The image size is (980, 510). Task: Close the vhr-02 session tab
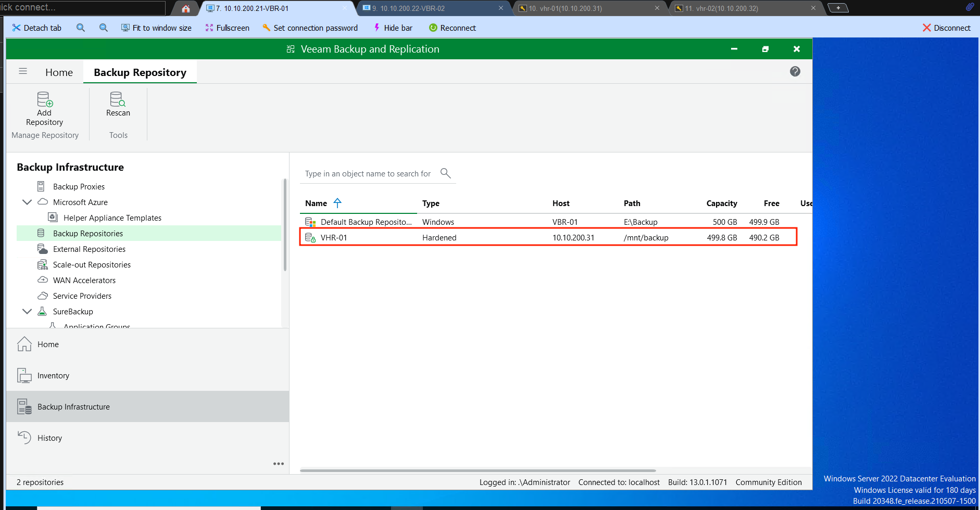(813, 8)
